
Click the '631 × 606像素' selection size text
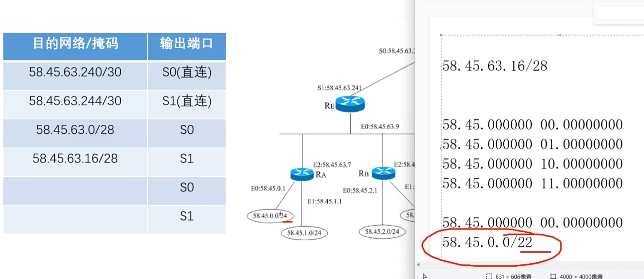(x=513, y=276)
